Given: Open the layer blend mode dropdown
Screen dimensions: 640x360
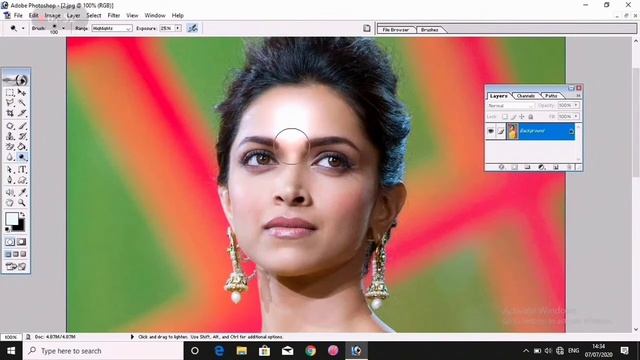Looking at the screenshot, I should click(x=511, y=106).
